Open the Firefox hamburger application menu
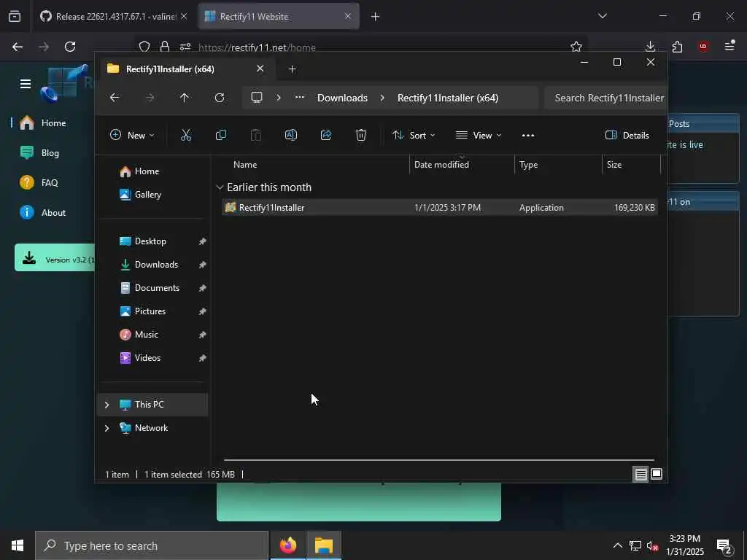The height and width of the screenshot is (560, 747). pyautogui.click(x=729, y=46)
